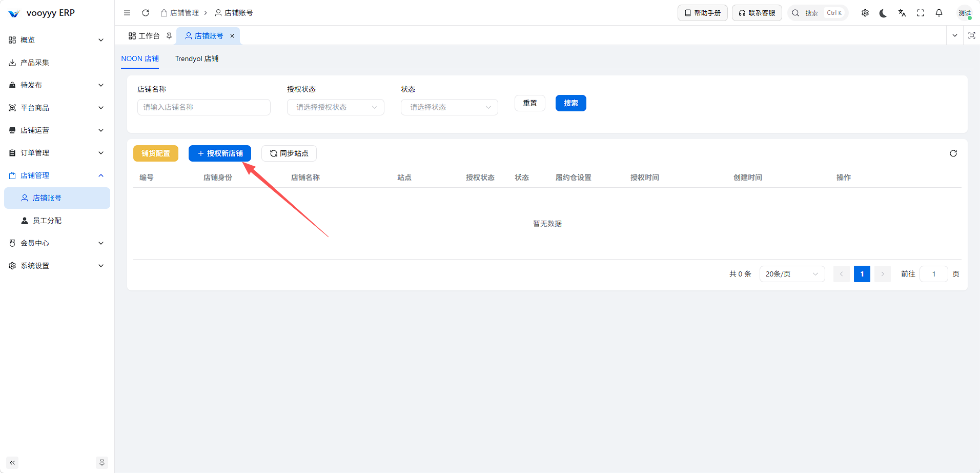Open the 状态 filter dropdown
980x473 pixels.
tap(450, 107)
